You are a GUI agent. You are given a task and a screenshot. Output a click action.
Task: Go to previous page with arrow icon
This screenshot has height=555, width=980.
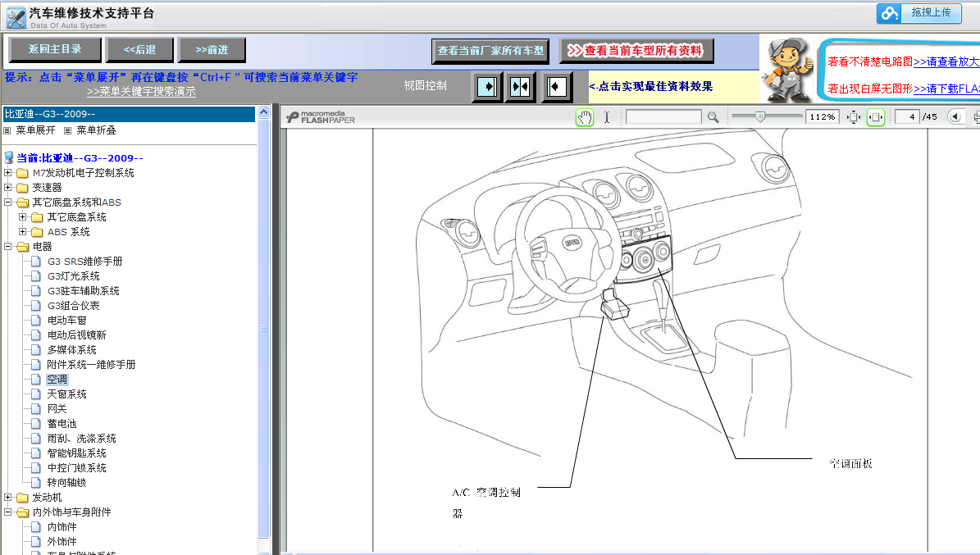[x=955, y=117]
